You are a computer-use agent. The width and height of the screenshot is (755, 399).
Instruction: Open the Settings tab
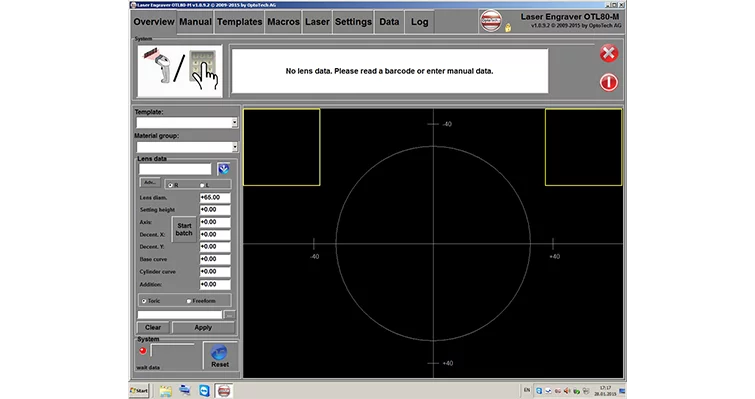coord(353,22)
